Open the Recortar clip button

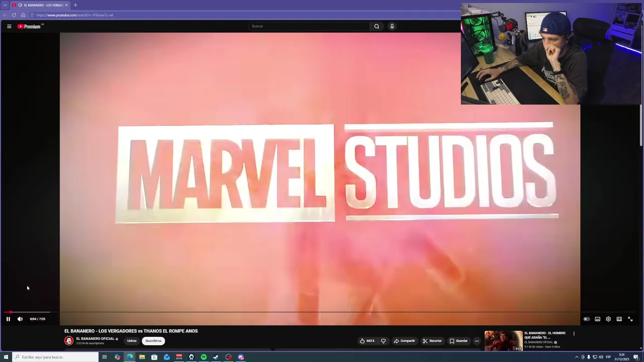[x=432, y=341]
